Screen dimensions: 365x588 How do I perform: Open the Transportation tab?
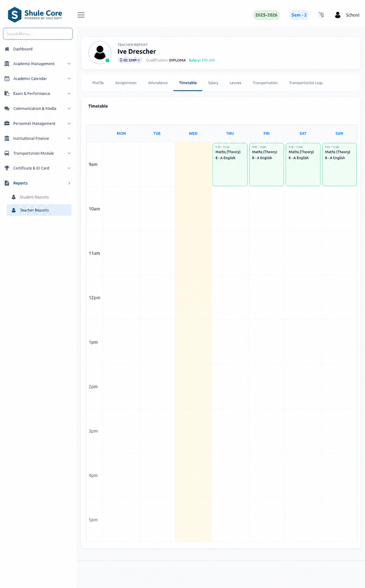265,83
